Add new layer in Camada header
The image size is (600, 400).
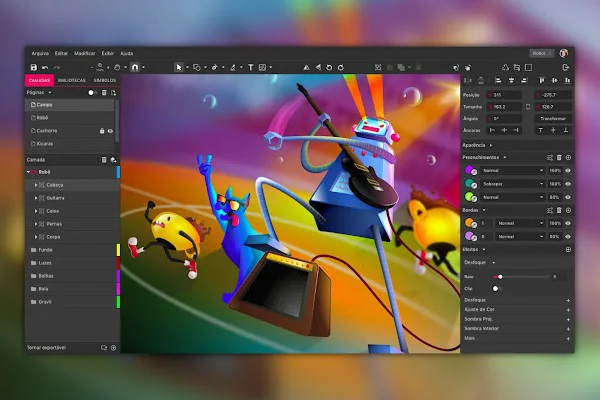(x=113, y=160)
